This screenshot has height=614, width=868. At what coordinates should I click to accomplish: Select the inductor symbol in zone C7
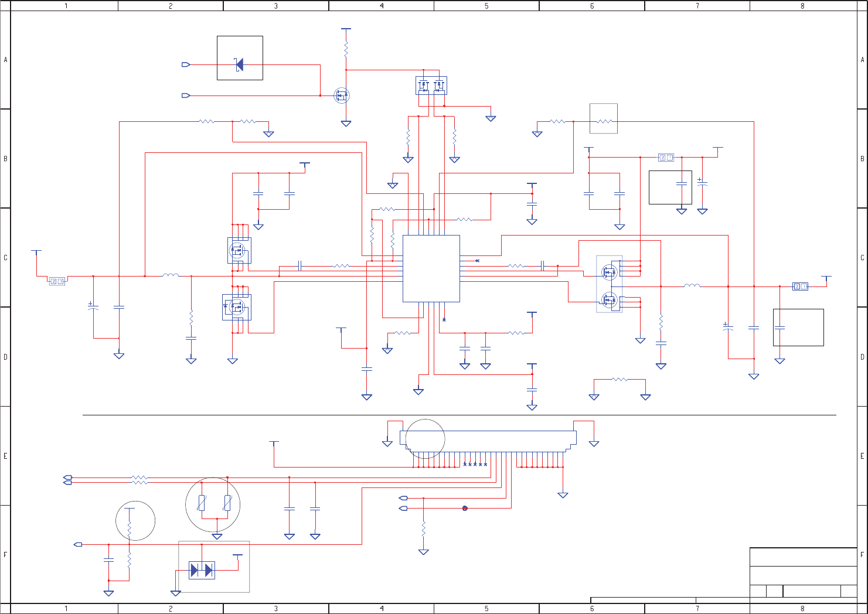click(692, 286)
